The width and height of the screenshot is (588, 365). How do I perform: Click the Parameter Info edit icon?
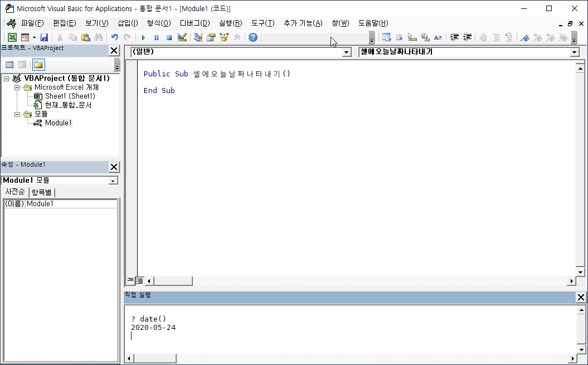pyautogui.click(x=425, y=37)
